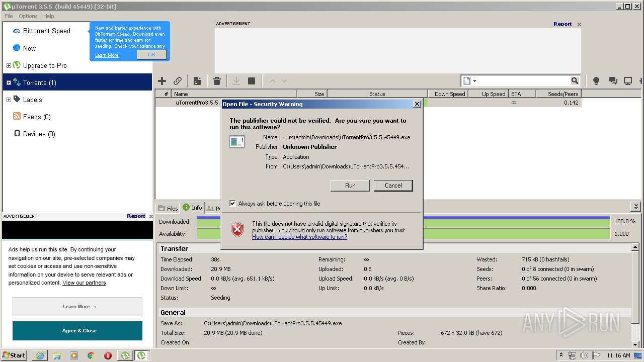Click OK on the BitTorrent Speed tooltip
The image size is (644, 362).
pos(151,55)
